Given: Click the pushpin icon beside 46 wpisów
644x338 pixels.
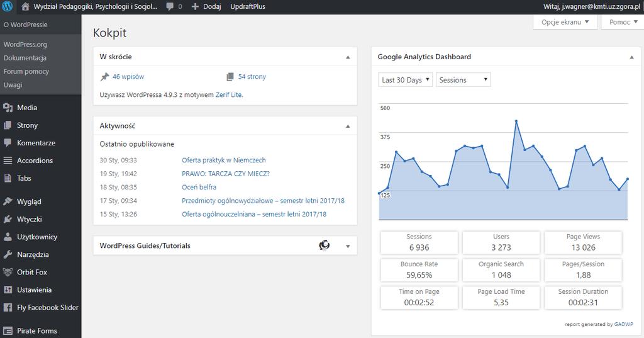Looking at the screenshot, I should click(x=105, y=77).
